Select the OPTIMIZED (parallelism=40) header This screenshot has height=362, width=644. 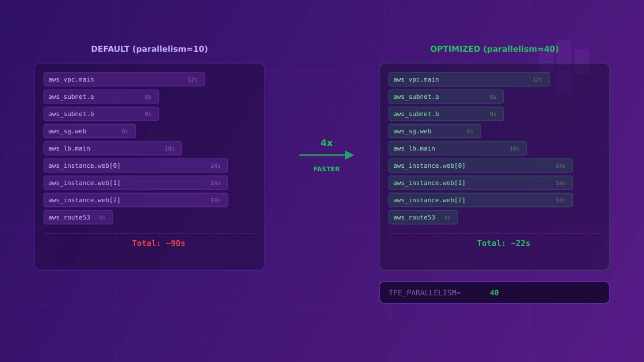coord(494,49)
